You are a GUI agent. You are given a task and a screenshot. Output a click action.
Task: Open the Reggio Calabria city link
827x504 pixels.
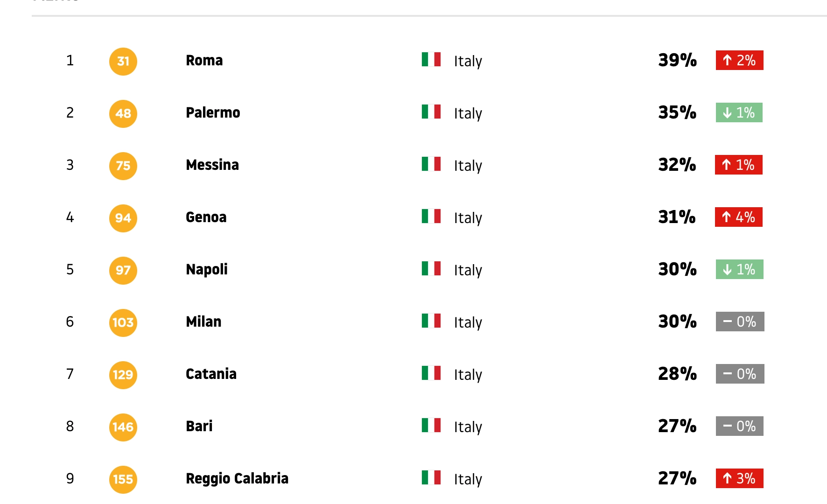click(237, 478)
